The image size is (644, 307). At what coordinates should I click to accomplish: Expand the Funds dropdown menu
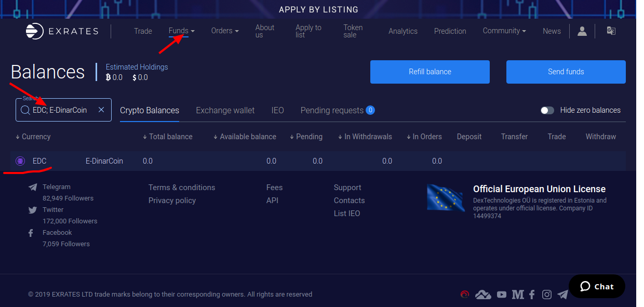(181, 31)
